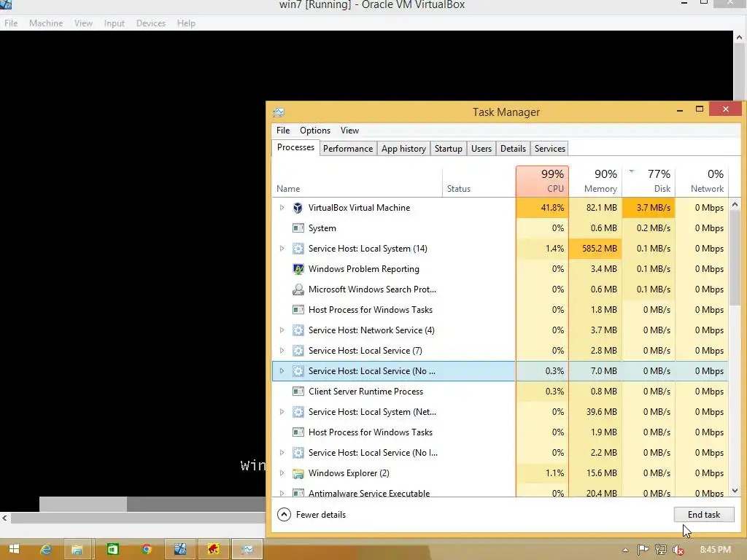
Task: Click the network tray icon
Action: 661,550
